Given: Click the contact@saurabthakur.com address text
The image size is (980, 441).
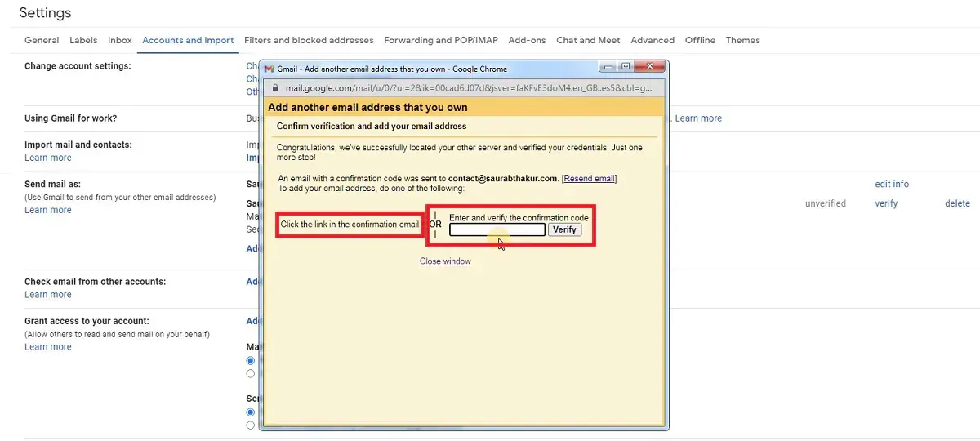Looking at the screenshot, I should coord(502,179).
